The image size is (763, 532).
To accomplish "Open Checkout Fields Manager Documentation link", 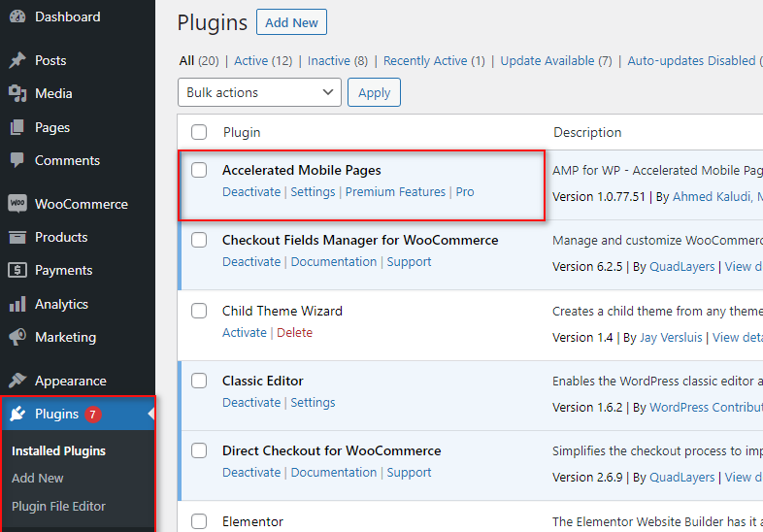I will click(x=334, y=262).
